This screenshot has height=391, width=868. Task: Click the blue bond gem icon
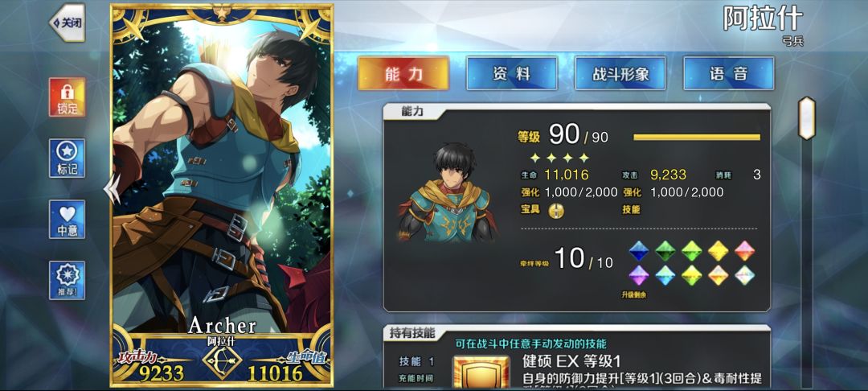[x=639, y=250]
